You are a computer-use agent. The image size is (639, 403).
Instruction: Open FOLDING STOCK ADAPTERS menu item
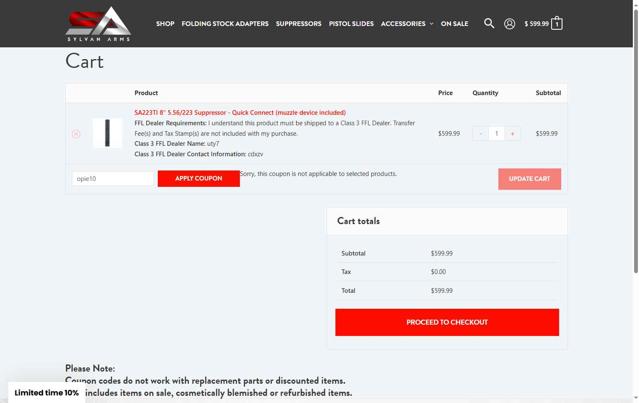pos(225,24)
